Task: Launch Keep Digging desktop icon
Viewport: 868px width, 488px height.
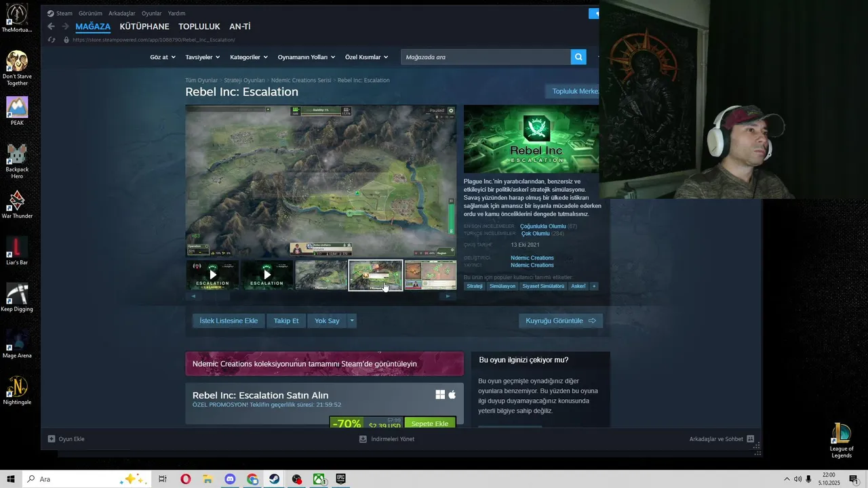Action: tap(17, 298)
